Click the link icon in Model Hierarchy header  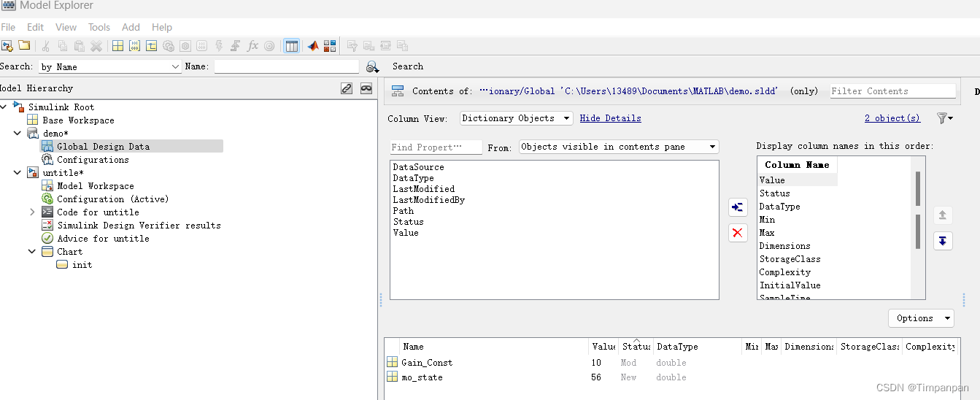[347, 88]
